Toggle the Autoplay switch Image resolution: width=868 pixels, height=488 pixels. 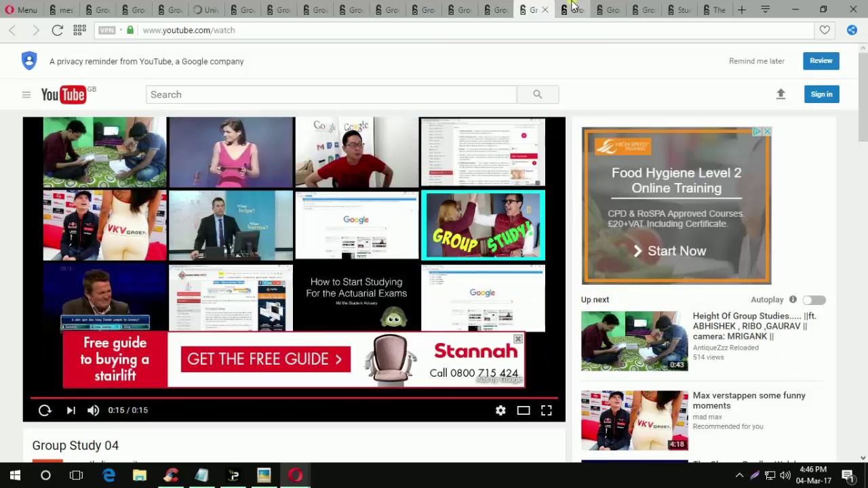click(814, 300)
